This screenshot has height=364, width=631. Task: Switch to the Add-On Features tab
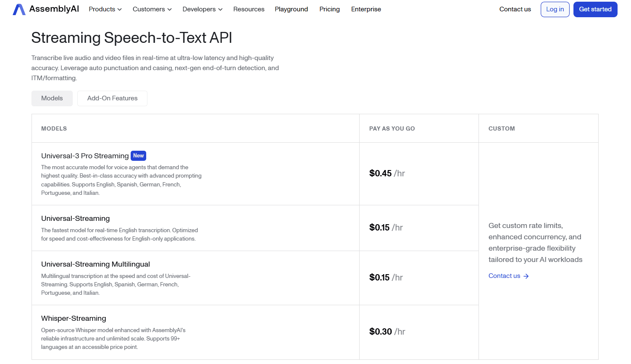(112, 98)
